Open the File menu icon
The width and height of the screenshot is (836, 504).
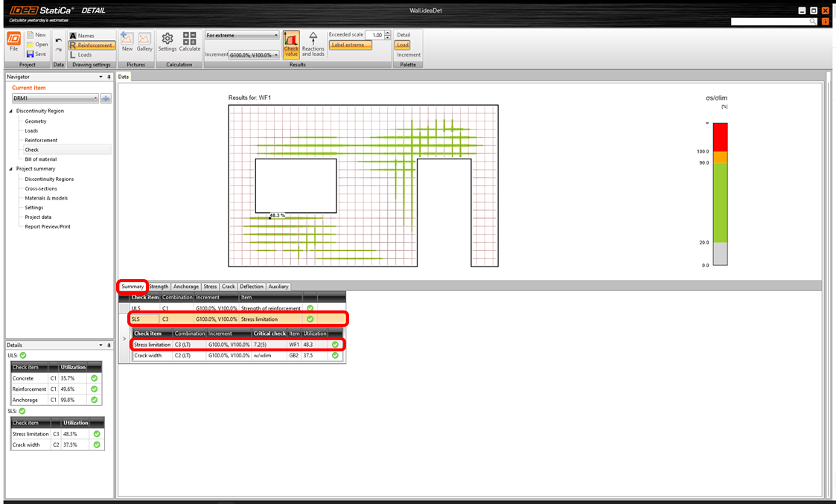(14, 42)
